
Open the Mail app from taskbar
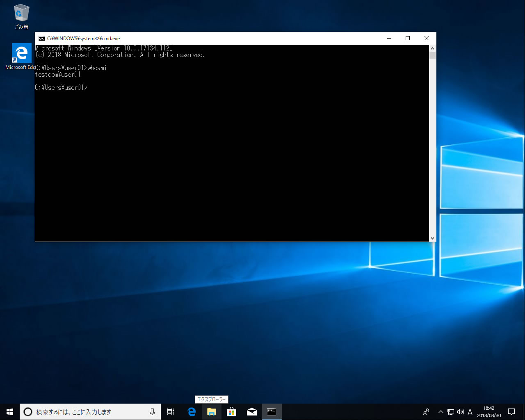click(252, 412)
